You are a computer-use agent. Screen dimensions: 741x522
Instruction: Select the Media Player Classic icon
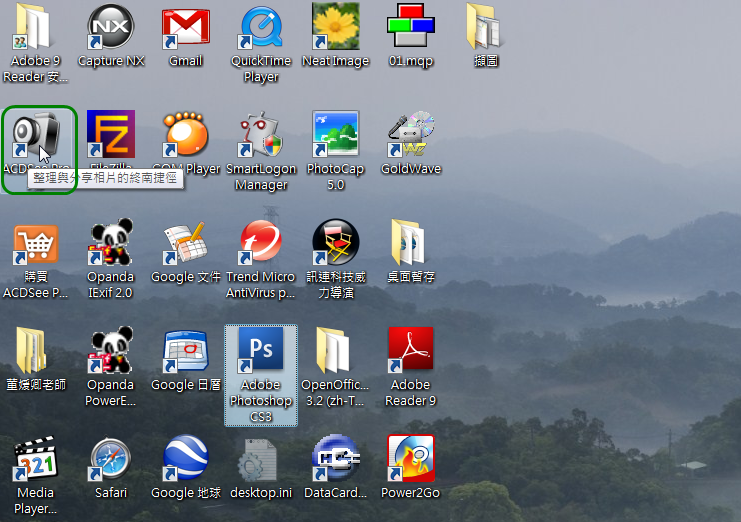tap(36, 458)
